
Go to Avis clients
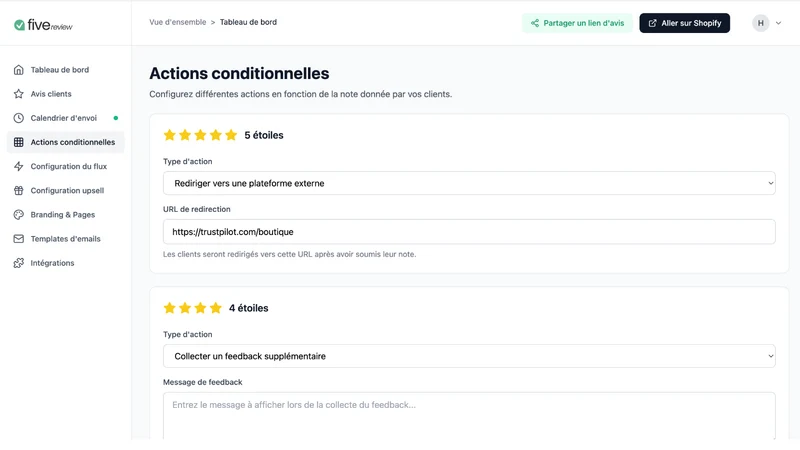click(65, 94)
